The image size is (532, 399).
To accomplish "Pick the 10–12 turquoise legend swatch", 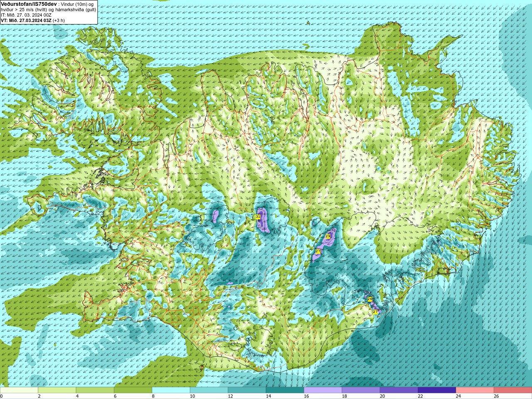I will 209,390.
